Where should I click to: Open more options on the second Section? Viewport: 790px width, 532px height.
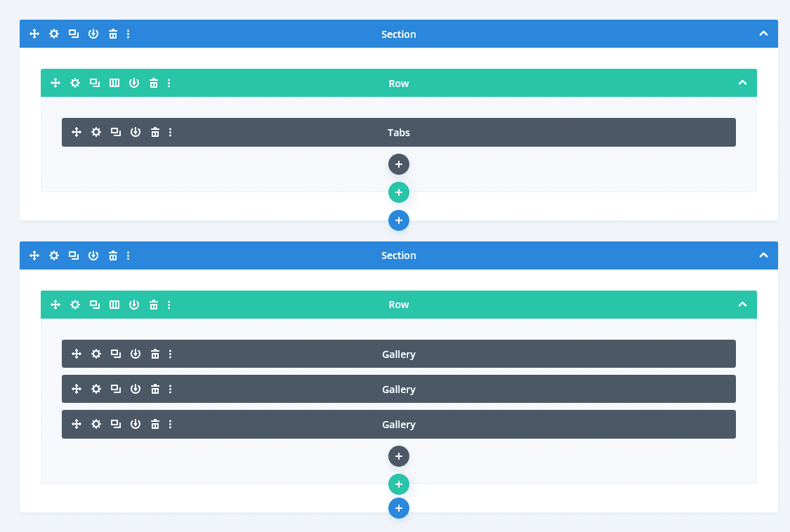(129, 255)
